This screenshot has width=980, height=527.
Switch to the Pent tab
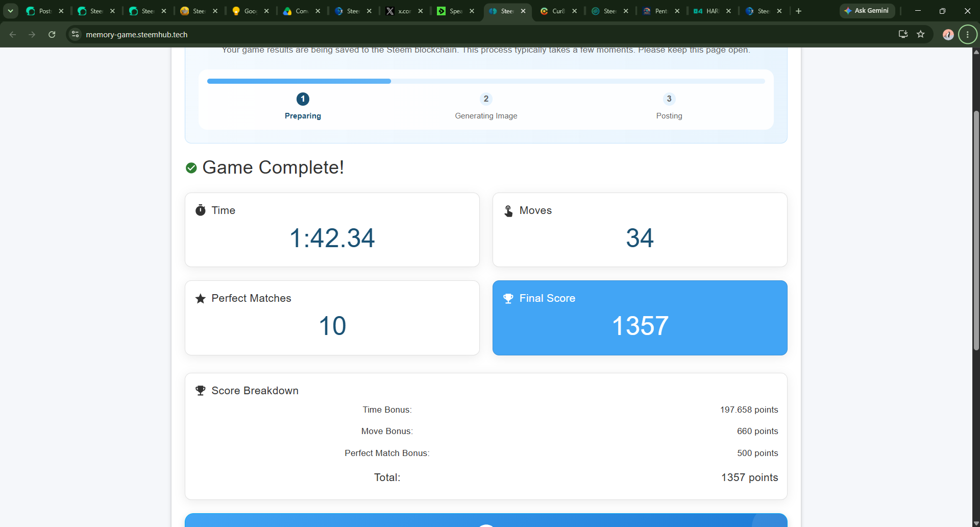point(660,11)
